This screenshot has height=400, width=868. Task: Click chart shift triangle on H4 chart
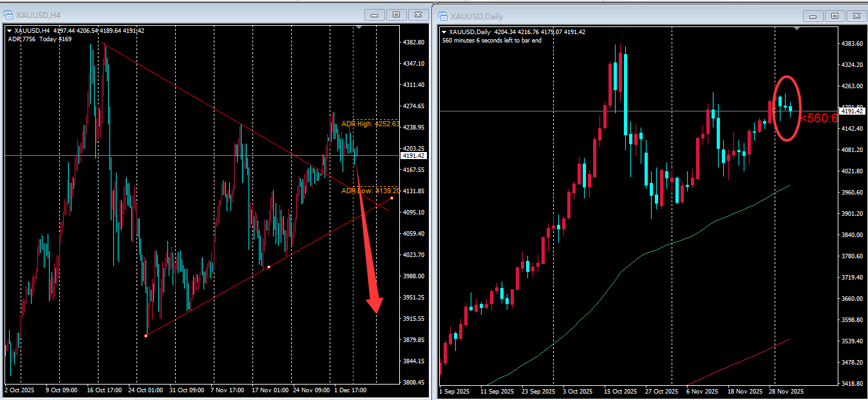(x=359, y=28)
